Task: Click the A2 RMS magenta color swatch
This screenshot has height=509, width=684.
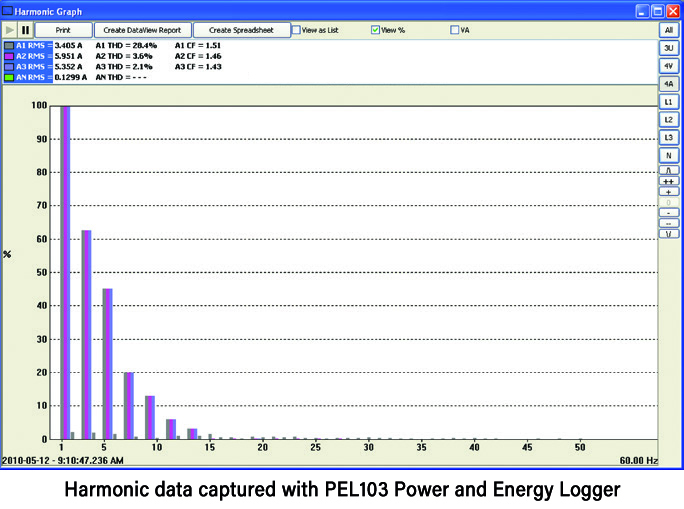Action: click(x=9, y=56)
